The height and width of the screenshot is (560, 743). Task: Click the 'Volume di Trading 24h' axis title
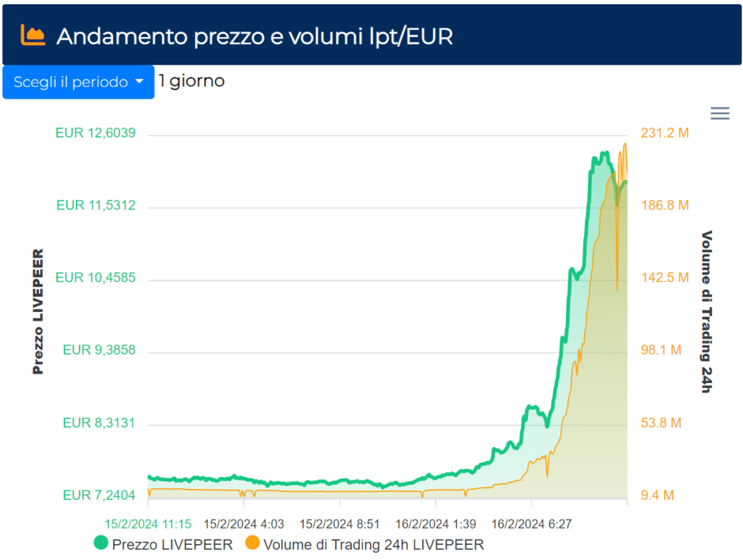point(707,312)
